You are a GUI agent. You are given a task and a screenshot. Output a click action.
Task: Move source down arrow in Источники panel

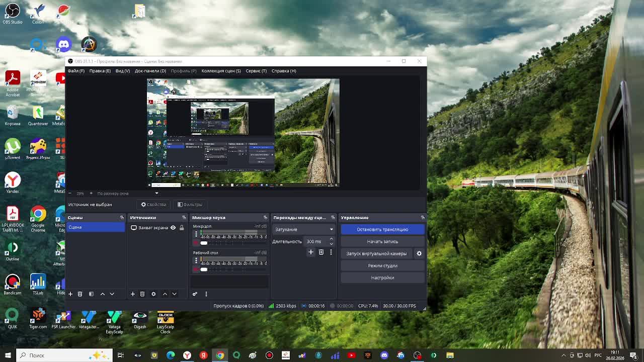coord(174,294)
